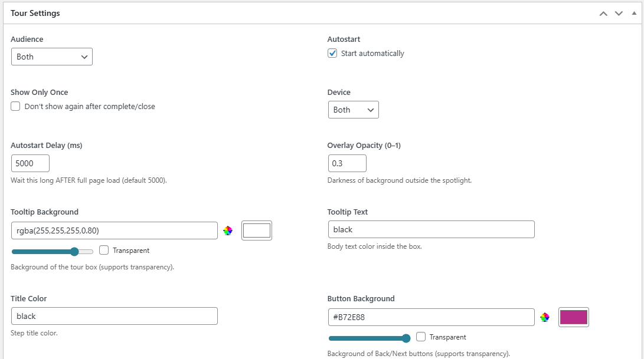Toggle Transparent for Tooltip Background
Image resolution: width=644 pixels, height=359 pixels.
click(104, 250)
